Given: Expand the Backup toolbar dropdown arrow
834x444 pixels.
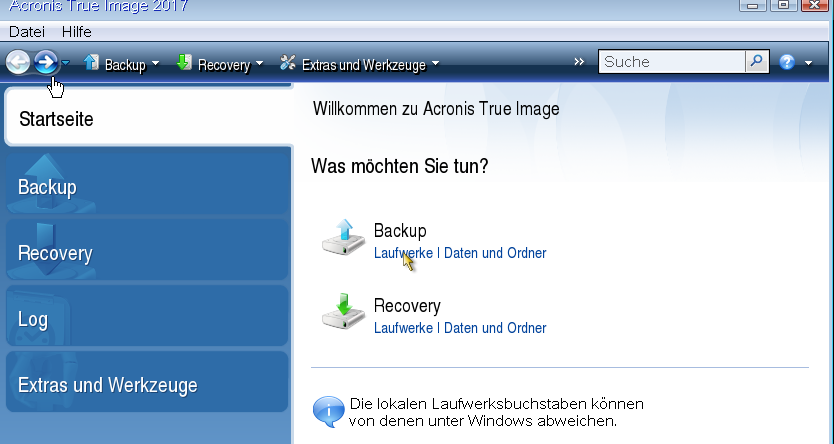Looking at the screenshot, I should (155, 65).
